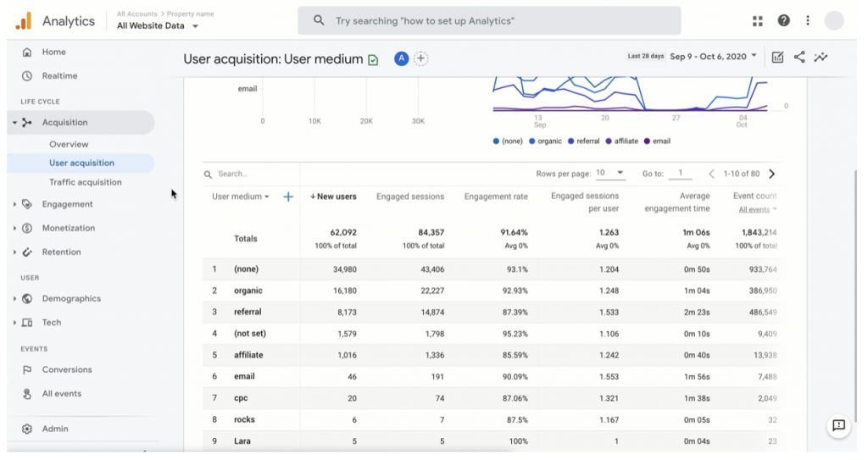Open the apps grid icon

pyautogui.click(x=757, y=20)
